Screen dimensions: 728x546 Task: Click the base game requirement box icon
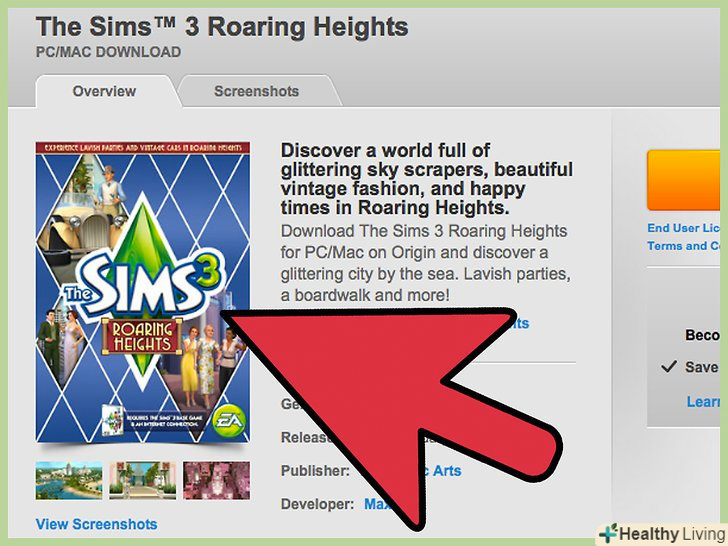click(x=113, y=420)
